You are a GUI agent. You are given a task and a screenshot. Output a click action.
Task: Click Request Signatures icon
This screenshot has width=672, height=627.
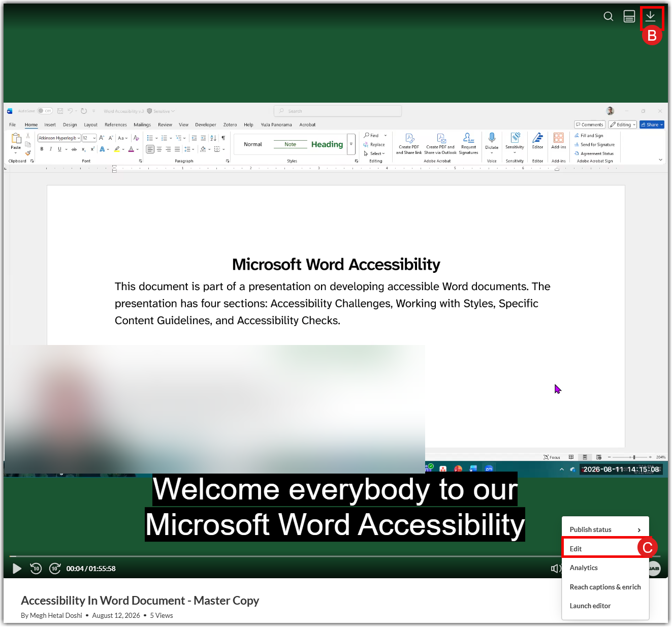(x=468, y=144)
